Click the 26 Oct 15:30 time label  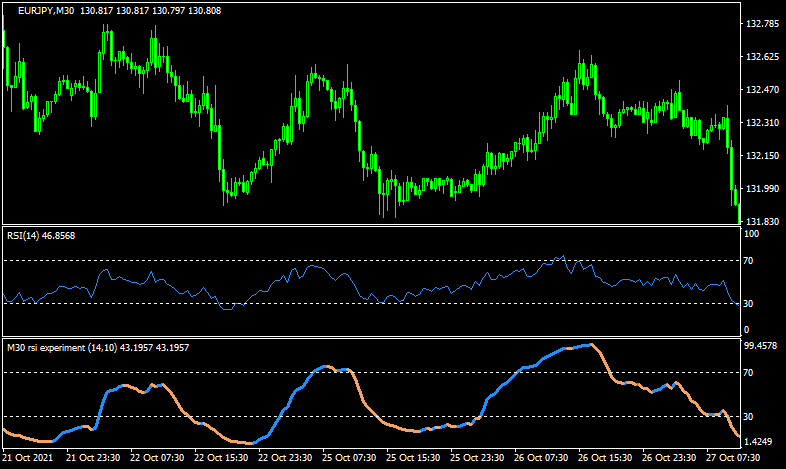[606, 457]
